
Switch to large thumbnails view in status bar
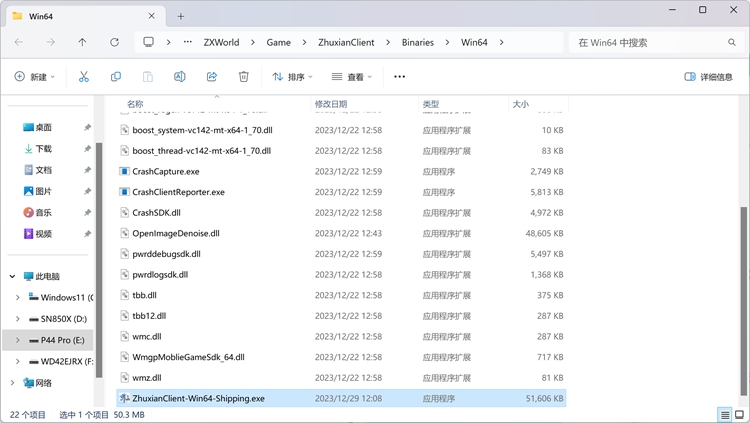coord(739,414)
